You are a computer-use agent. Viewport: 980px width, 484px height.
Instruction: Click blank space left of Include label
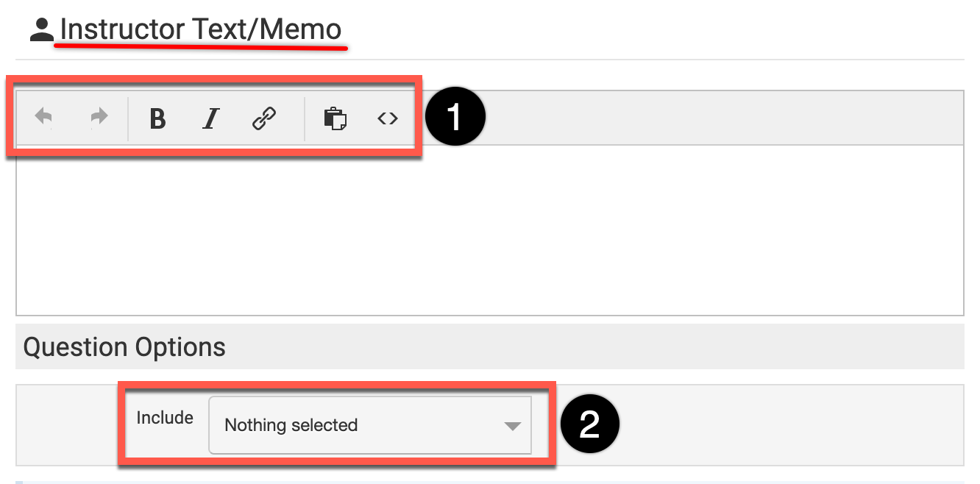click(66, 425)
